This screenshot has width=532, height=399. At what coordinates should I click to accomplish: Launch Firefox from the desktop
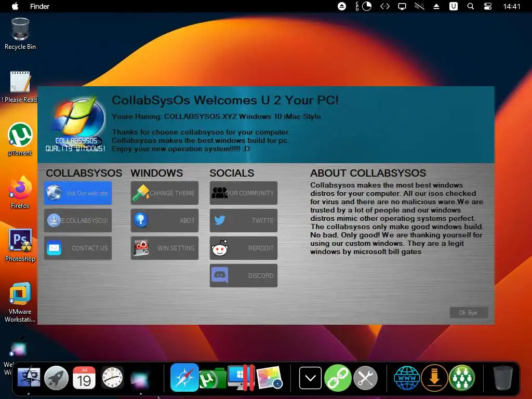coord(20,192)
